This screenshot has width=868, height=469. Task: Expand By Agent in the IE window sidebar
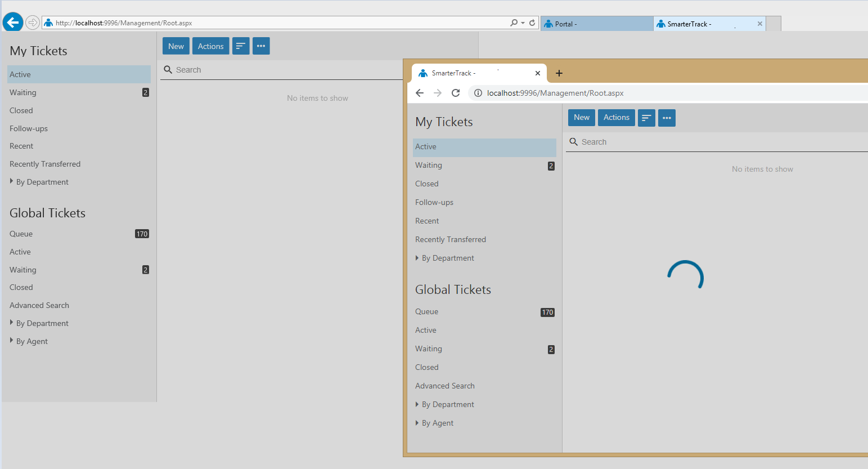click(32, 341)
